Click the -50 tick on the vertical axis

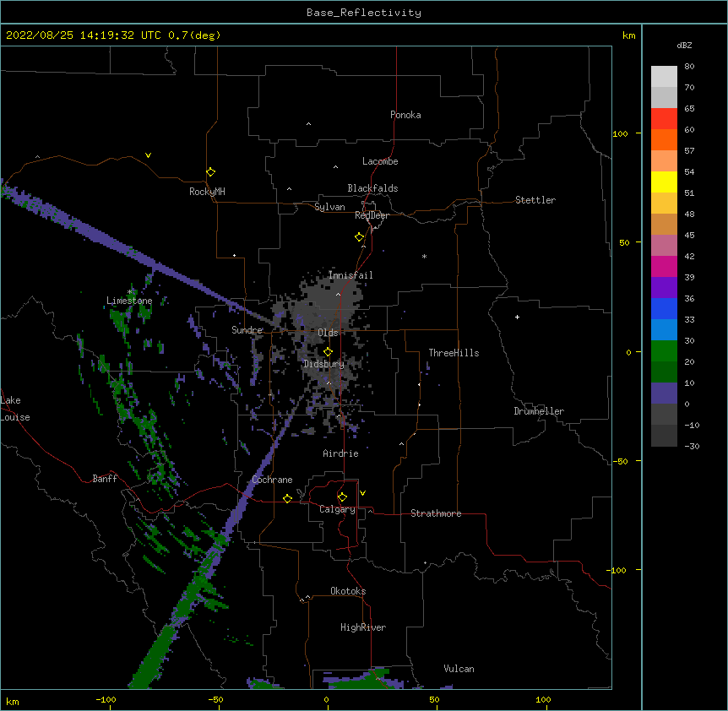pyautogui.click(x=620, y=461)
